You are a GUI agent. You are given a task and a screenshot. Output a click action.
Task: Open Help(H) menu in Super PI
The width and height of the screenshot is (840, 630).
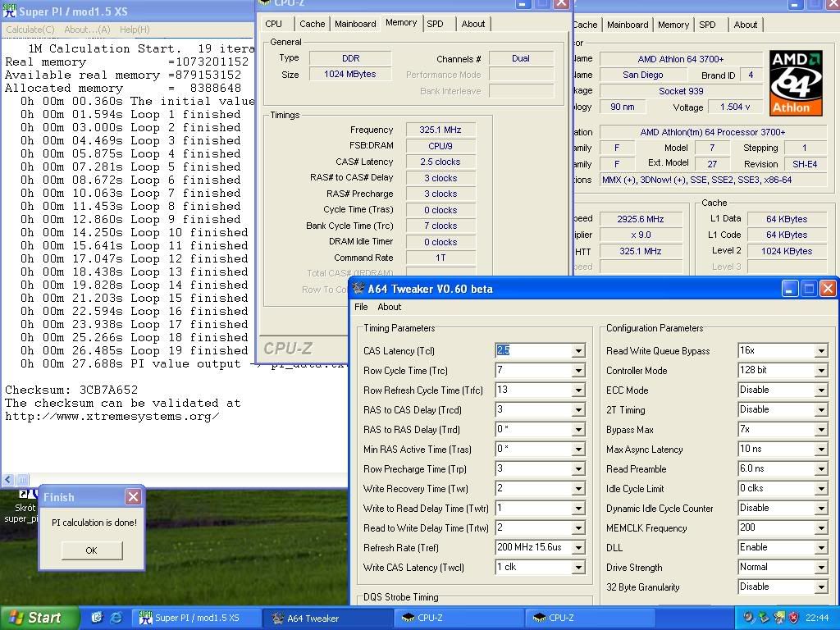[135, 30]
